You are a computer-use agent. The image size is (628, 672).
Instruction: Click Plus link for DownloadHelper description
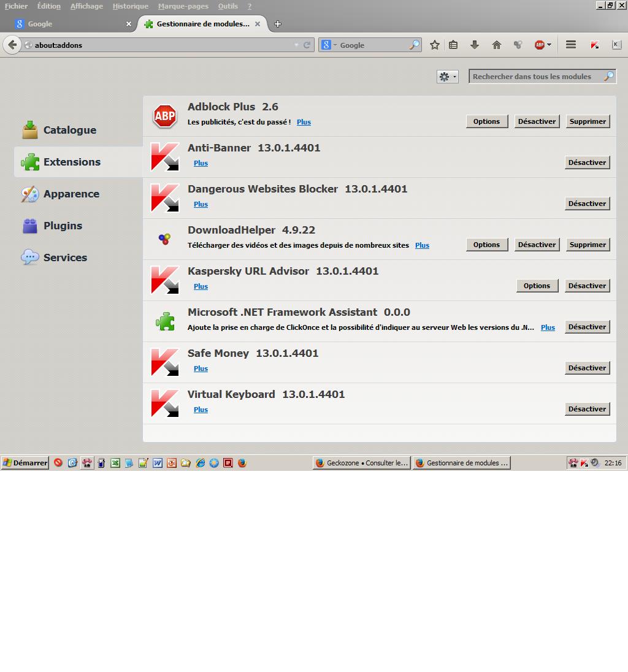pos(422,245)
